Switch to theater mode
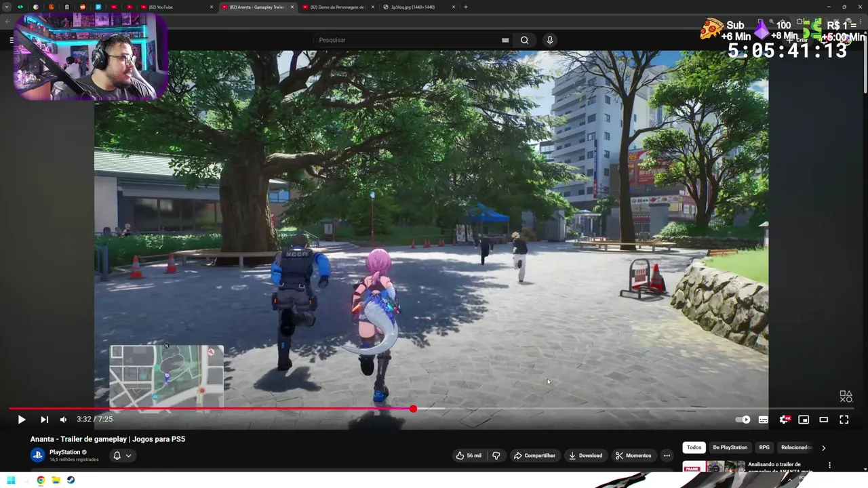 click(824, 420)
